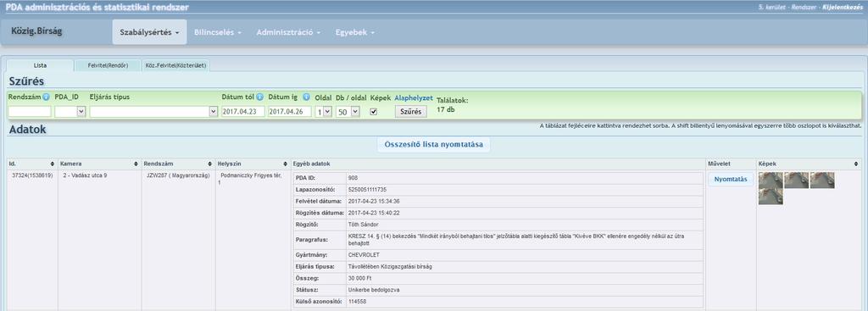Open the PDA_ID dropdown
This screenshot has height=311, width=868.
[x=70, y=112]
